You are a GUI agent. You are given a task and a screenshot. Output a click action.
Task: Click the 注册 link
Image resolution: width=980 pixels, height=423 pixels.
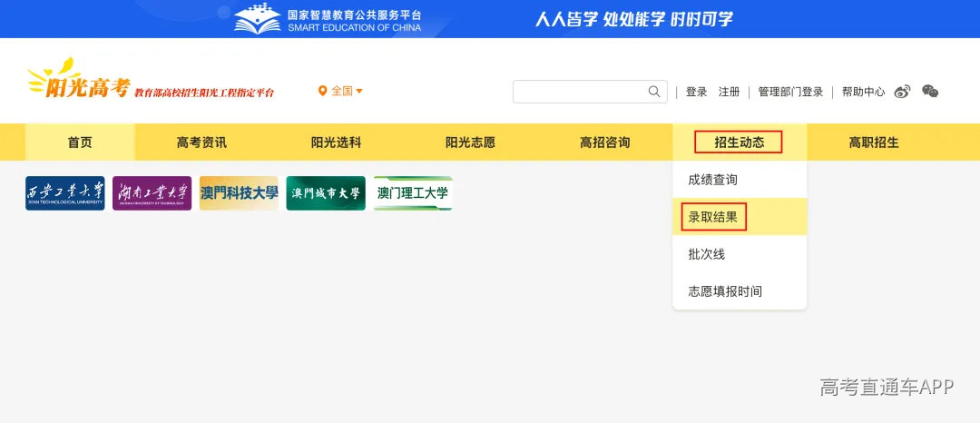[x=729, y=92]
